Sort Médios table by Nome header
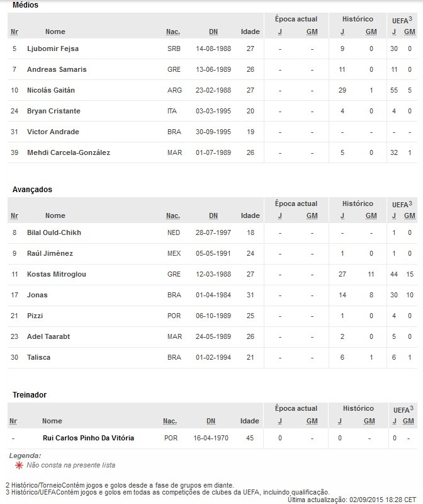The image size is (423, 504). (x=55, y=31)
